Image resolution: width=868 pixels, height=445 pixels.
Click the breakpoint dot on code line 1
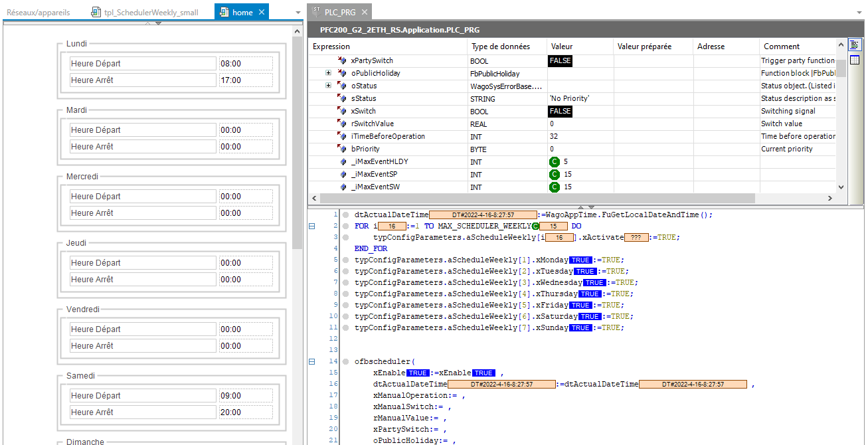tap(346, 215)
